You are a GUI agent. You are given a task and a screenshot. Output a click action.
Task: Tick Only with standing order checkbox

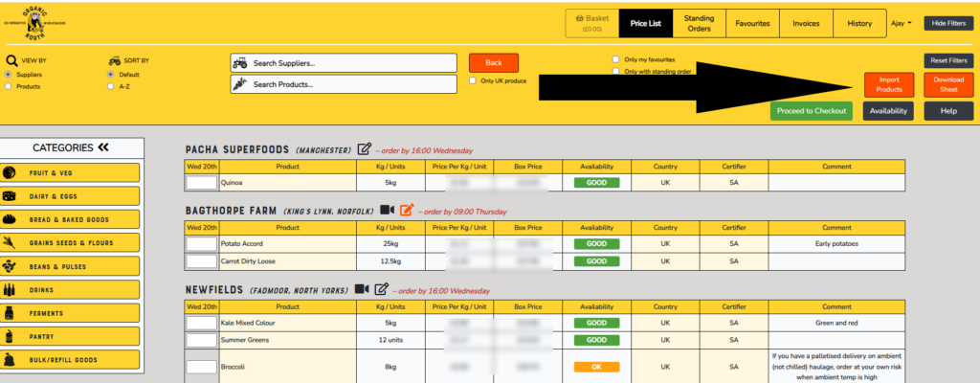[x=615, y=72]
